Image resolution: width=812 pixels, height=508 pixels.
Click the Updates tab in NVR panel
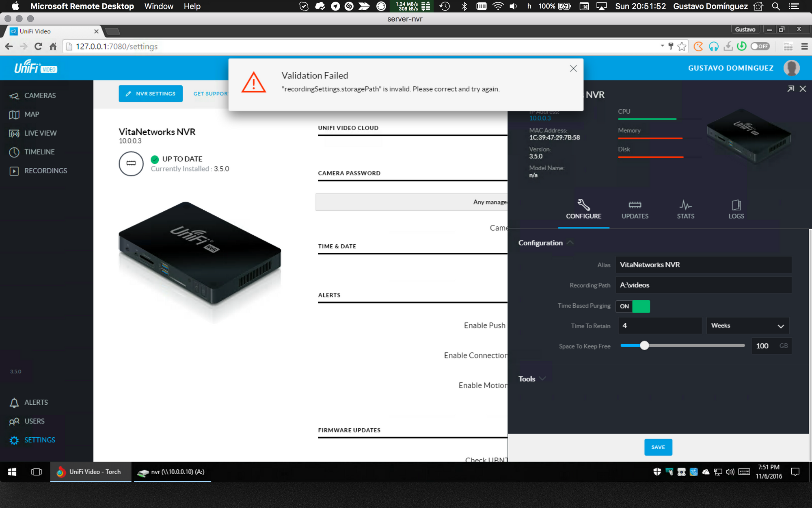coord(634,208)
